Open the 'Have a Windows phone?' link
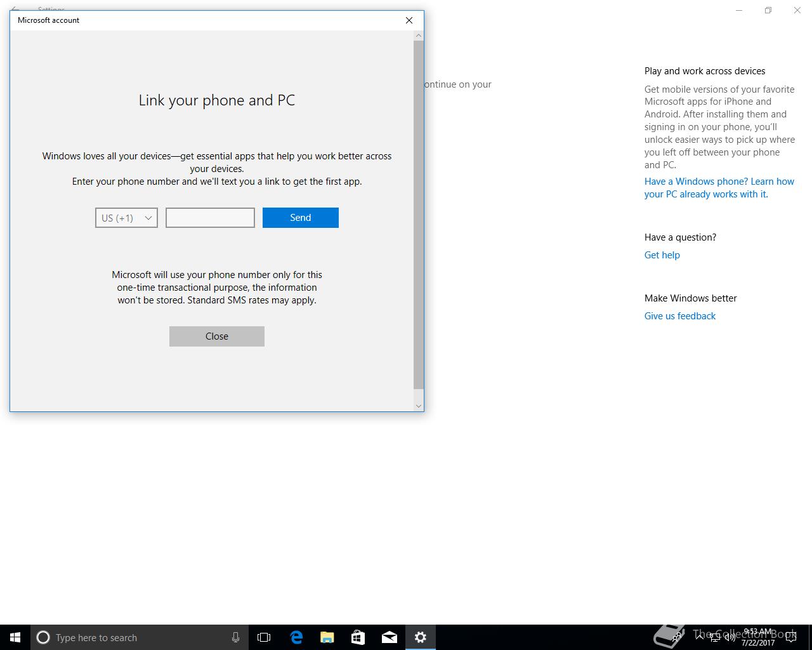Image resolution: width=812 pixels, height=650 pixels. pyautogui.click(x=719, y=188)
